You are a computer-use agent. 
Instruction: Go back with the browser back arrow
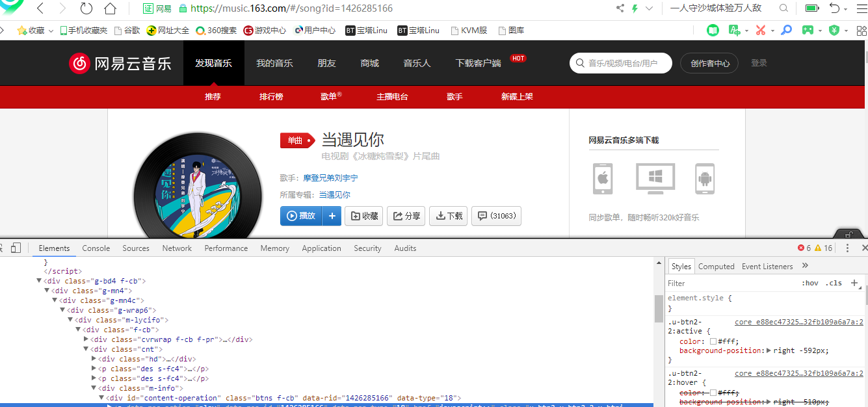tap(40, 8)
